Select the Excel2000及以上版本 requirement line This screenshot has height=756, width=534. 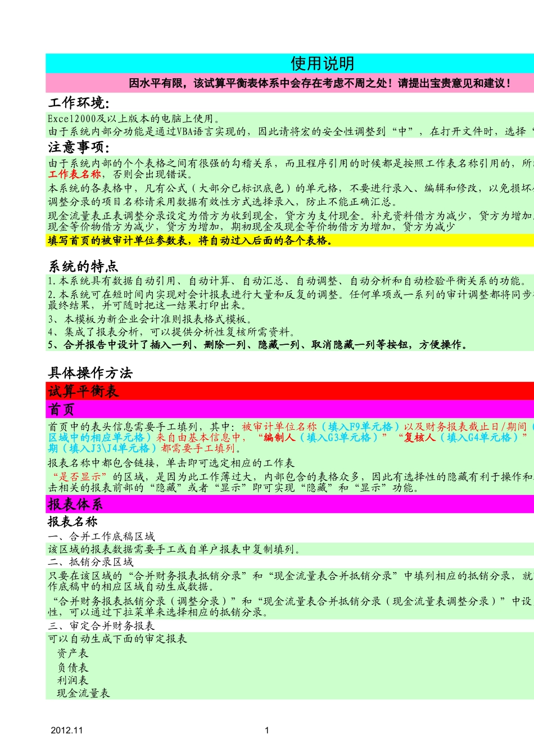click(x=134, y=119)
